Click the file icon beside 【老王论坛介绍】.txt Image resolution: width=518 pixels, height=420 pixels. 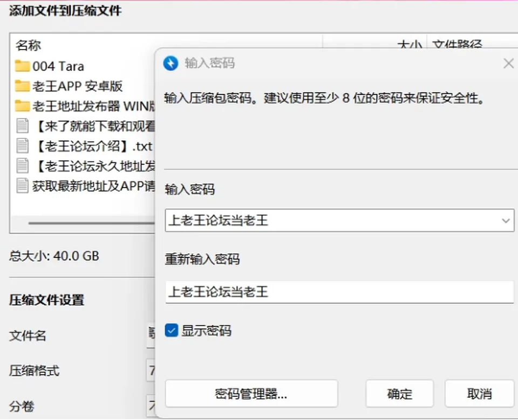pos(23,146)
